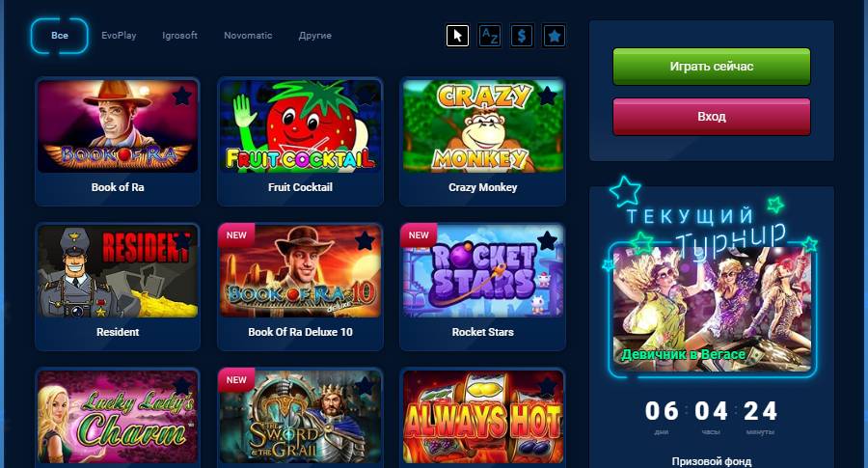Toggle the favorite star on Crazy Monkey
This screenshot has height=468, width=868.
pyautogui.click(x=547, y=96)
